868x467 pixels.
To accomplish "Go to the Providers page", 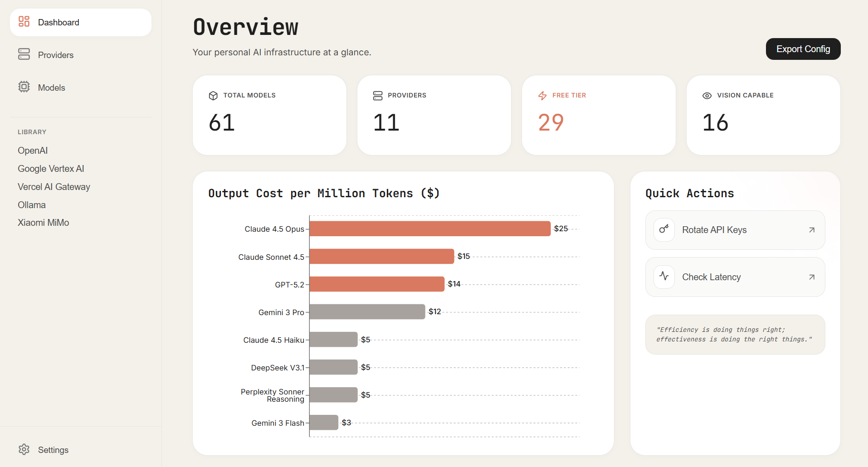I will click(x=55, y=55).
